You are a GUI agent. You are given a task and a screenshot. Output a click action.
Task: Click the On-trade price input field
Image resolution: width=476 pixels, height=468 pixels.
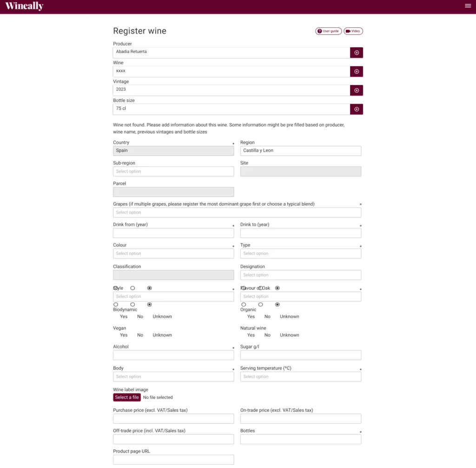point(301,419)
